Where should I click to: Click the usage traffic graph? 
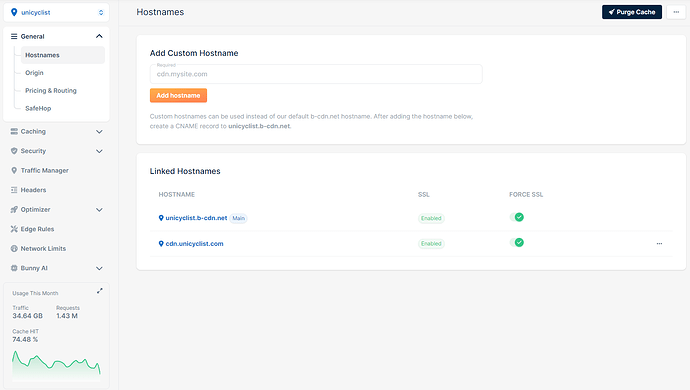(x=56, y=365)
